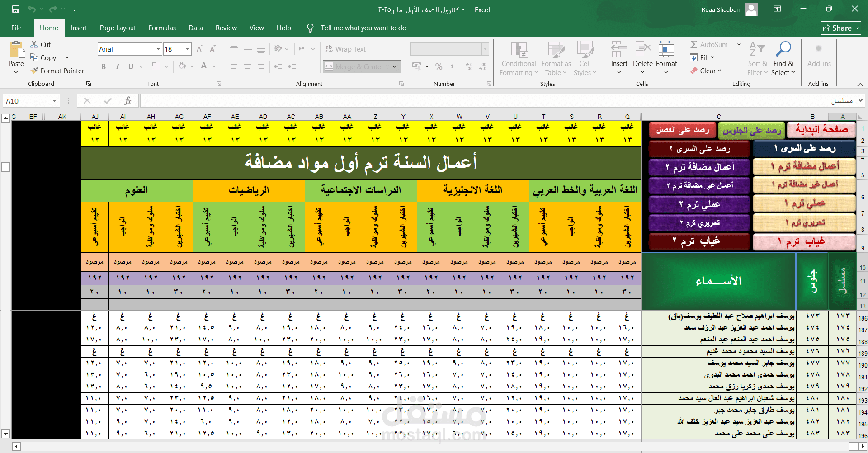Toggle Bold formatting

pyautogui.click(x=104, y=66)
